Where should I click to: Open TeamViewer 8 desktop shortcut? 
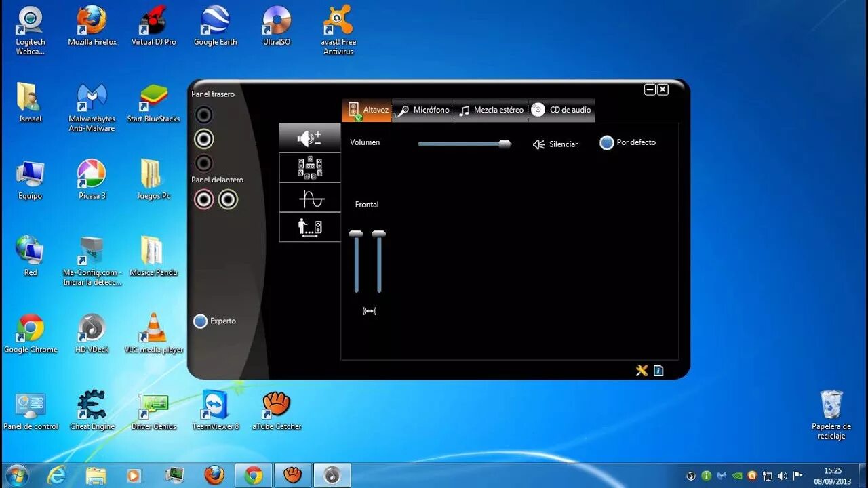coord(216,411)
